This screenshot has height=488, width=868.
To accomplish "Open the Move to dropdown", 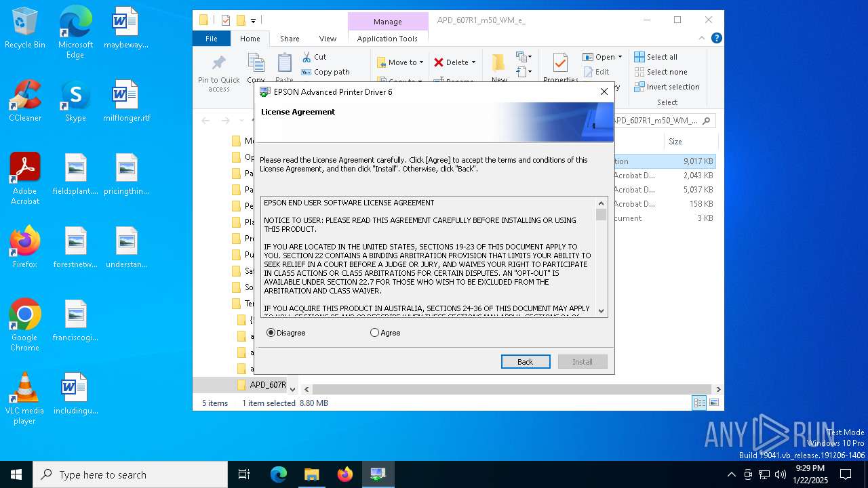I will pyautogui.click(x=400, y=62).
